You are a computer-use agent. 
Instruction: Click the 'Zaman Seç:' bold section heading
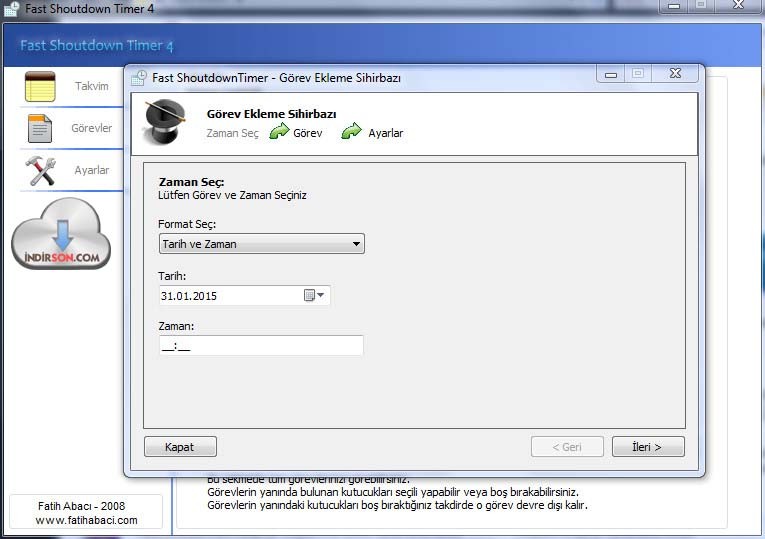click(x=191, y=182)
